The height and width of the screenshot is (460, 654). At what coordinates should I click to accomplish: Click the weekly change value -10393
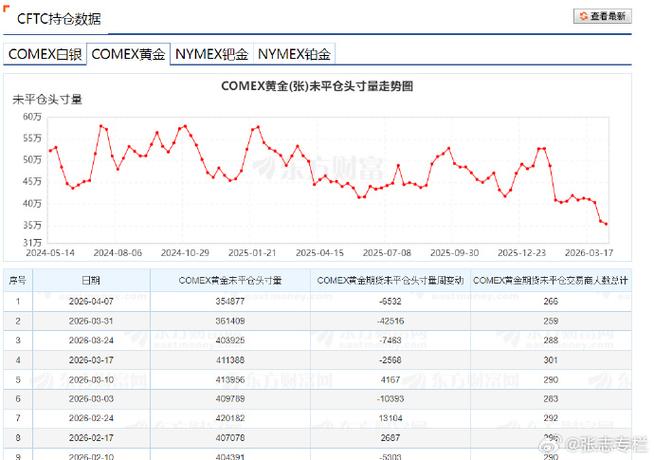coord(390,399)
